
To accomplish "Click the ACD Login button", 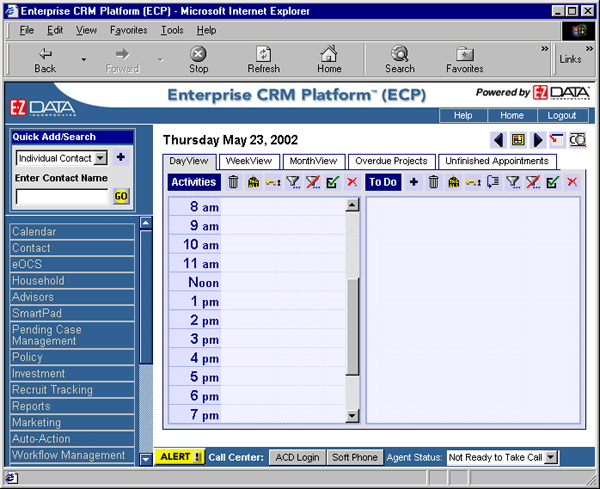I will point(297,457).
